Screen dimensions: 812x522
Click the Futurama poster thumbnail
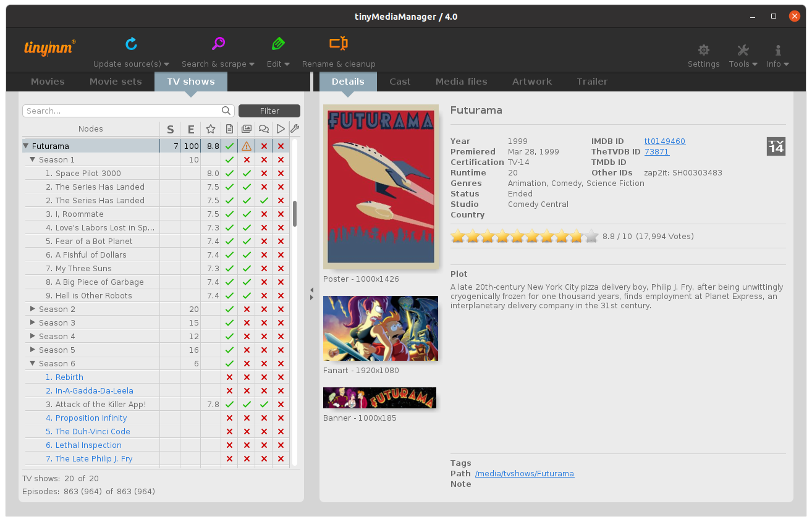tap(381, 187)
